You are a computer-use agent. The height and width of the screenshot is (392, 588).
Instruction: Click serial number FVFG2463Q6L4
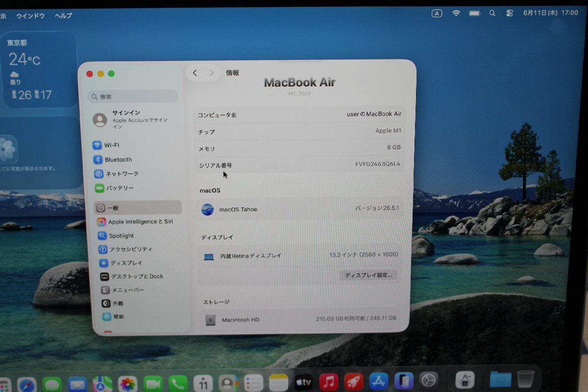click(x=378, y=164)
